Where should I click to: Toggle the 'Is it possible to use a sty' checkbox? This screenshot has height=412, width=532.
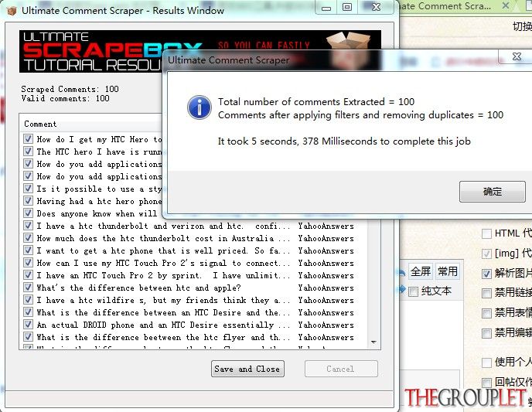[28, 188]
